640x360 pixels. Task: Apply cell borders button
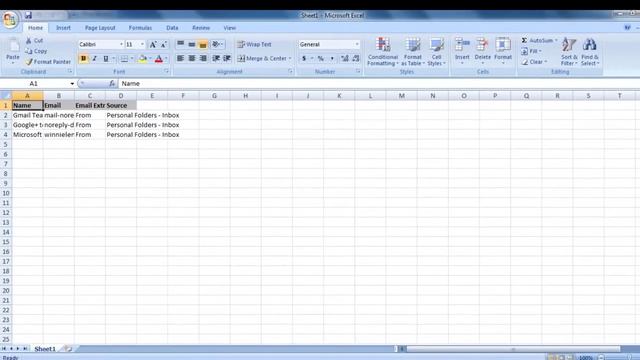point(124,59)
